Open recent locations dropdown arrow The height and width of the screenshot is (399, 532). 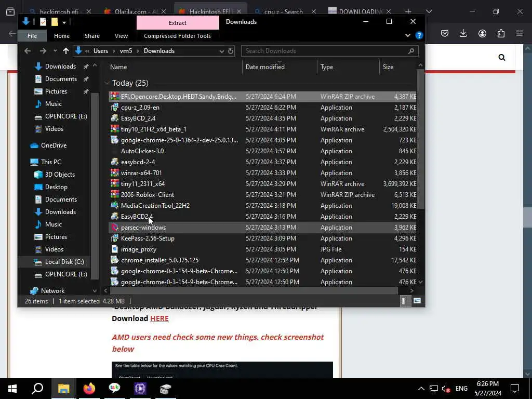coord(55,51)
